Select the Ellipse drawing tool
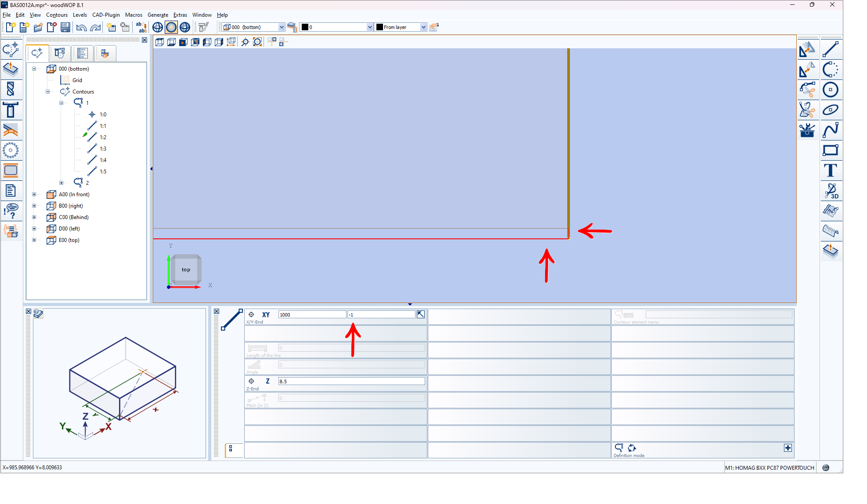Viewport: 867px width, 504px height. point(830,110)
